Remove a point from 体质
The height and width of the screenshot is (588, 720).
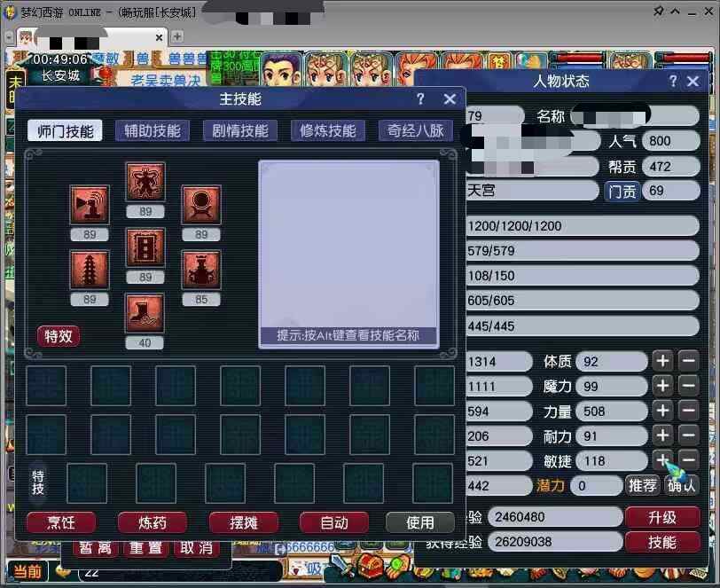coord(688,361)
